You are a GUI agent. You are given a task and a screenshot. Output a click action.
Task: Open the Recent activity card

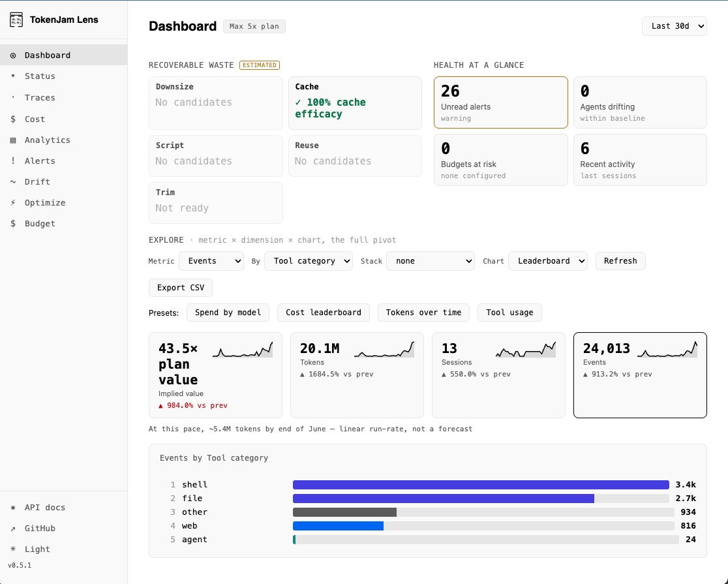tap(640, 160)
